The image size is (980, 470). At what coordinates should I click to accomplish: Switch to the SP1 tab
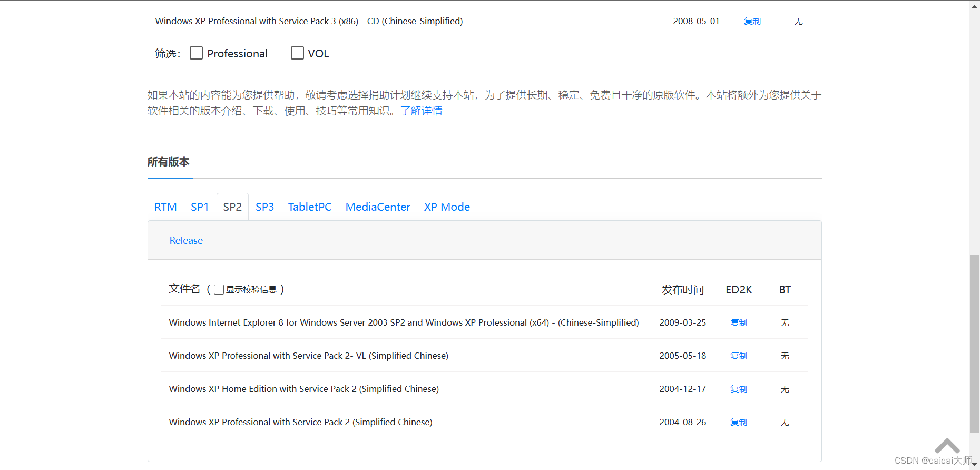click(200, 207)
